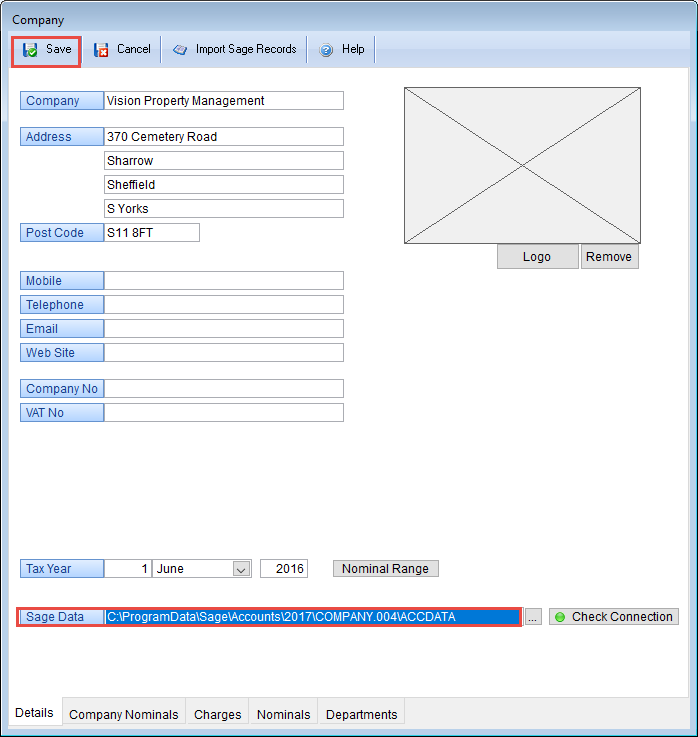Click the VAT No input field

(x=224, y=413)
